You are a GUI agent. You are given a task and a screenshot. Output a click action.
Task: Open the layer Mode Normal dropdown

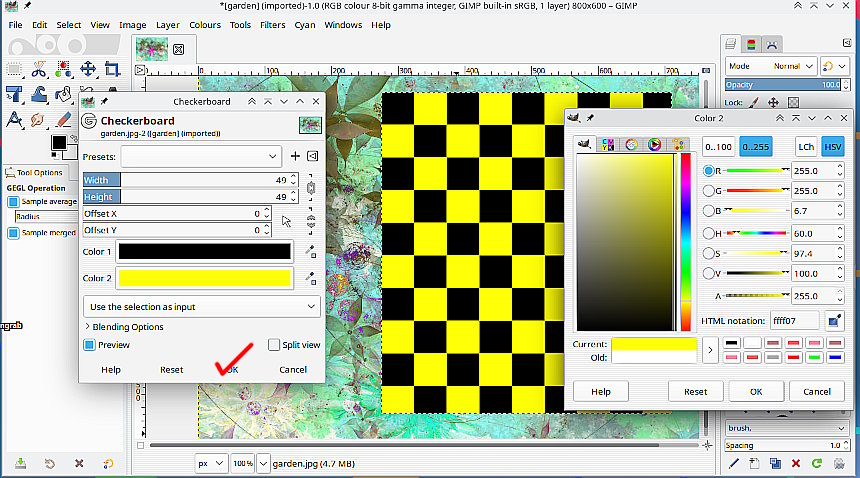click(x=771, y=66)
